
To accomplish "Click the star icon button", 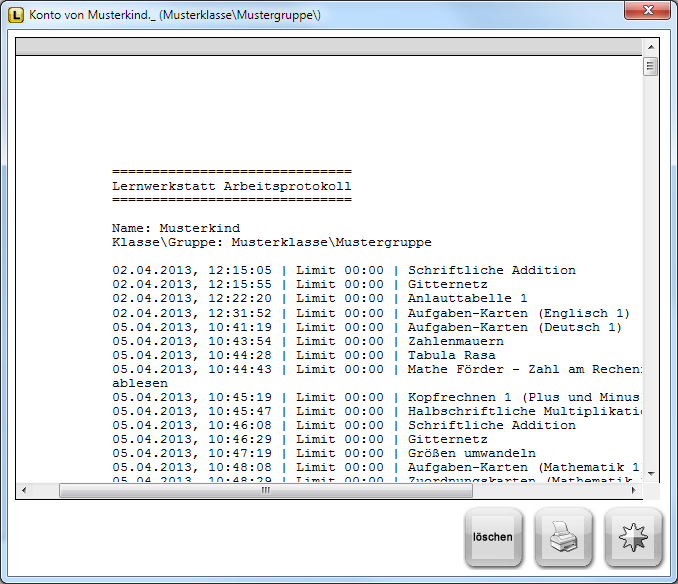I will (x=633, y=537).
